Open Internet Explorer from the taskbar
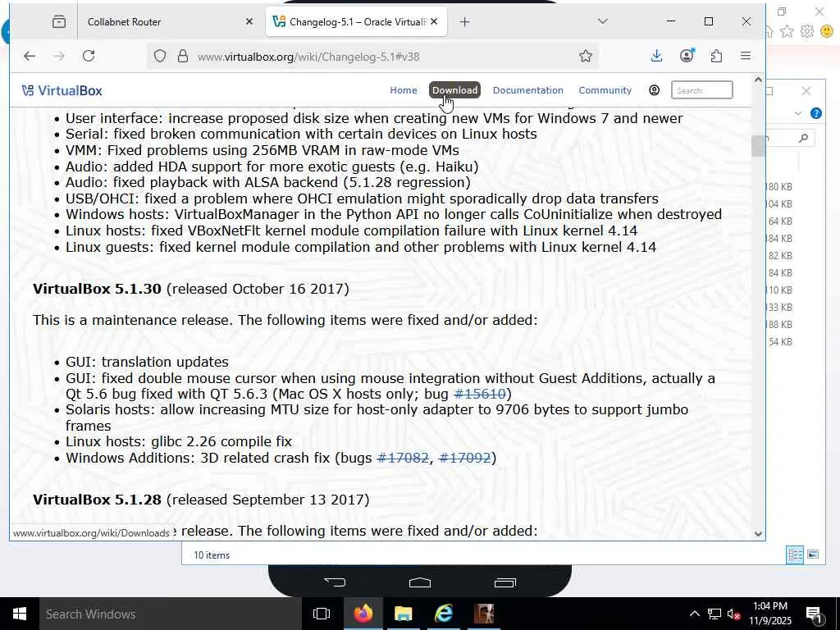This screenshot has height=630, width=840. (444, 614)
